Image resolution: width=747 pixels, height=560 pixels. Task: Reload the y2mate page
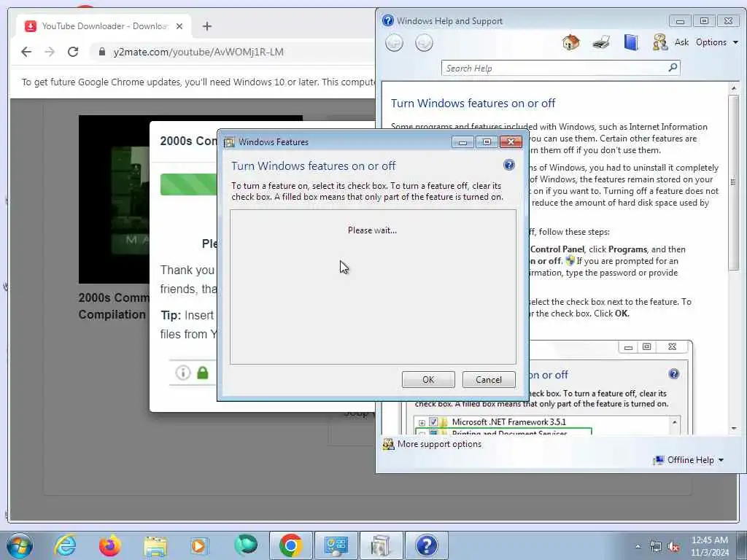tap(73, 52)
